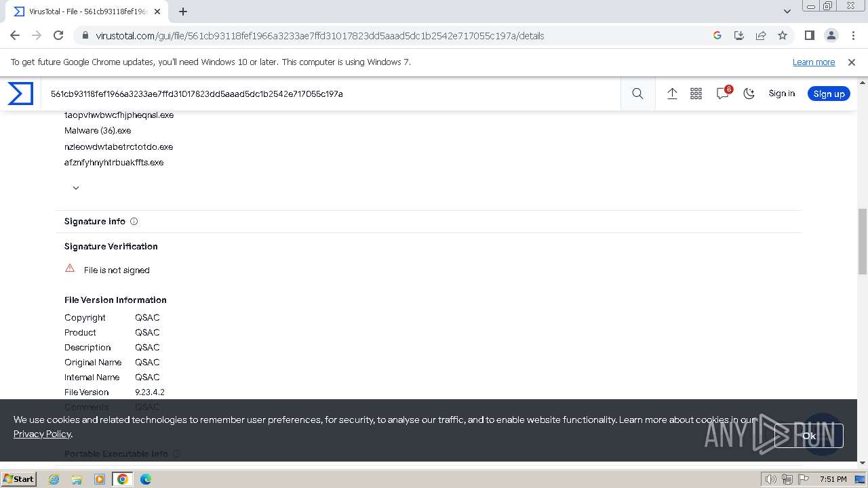Open Windows Media Player from taskbar

100,479
